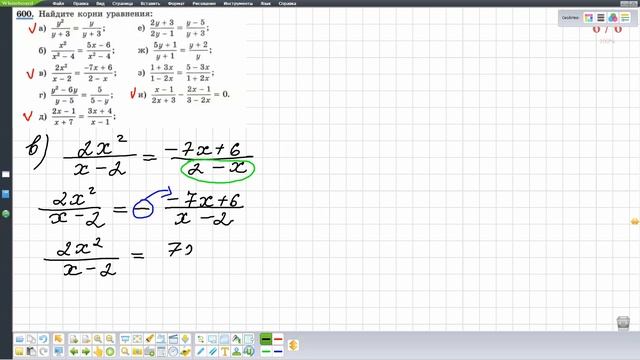The image size is (640, 360).
Task: Open the Правка menu
Action: [x=80, y=3]
